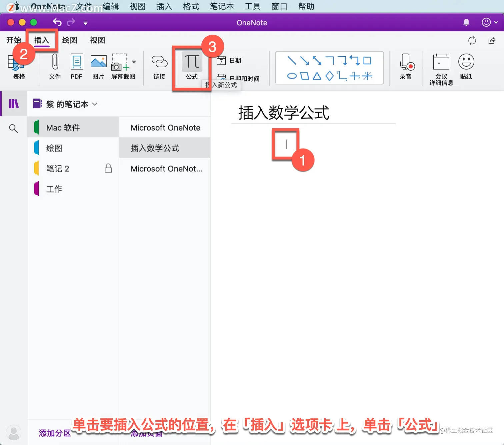Insert a PDF printout
This screenshot has width=504, height=445.
pyautogui.click(x=77, y=67)
